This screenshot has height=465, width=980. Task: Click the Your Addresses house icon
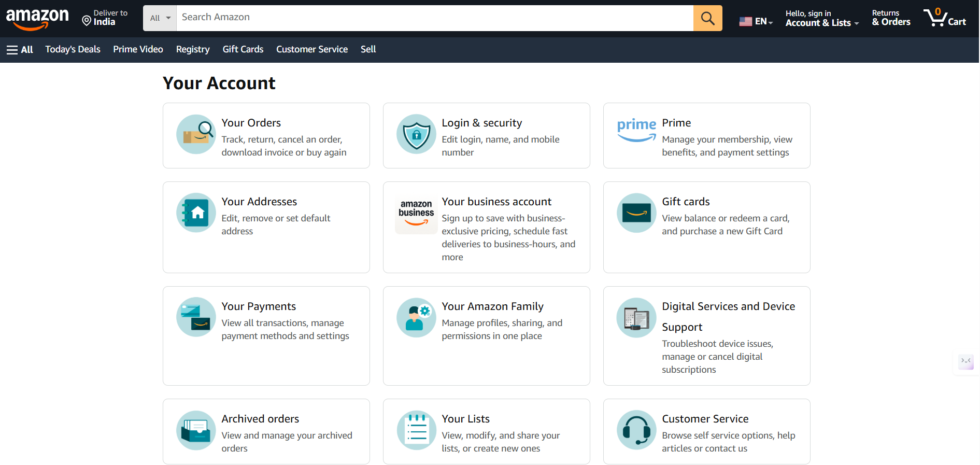[196, 213]
